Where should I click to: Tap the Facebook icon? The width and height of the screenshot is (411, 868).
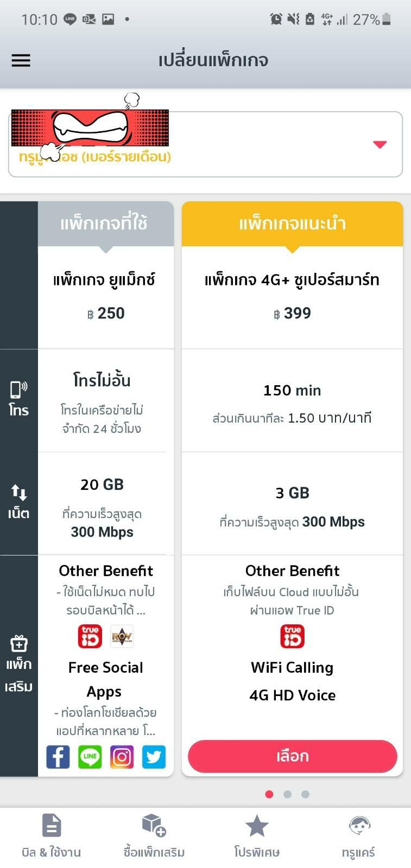58,757
